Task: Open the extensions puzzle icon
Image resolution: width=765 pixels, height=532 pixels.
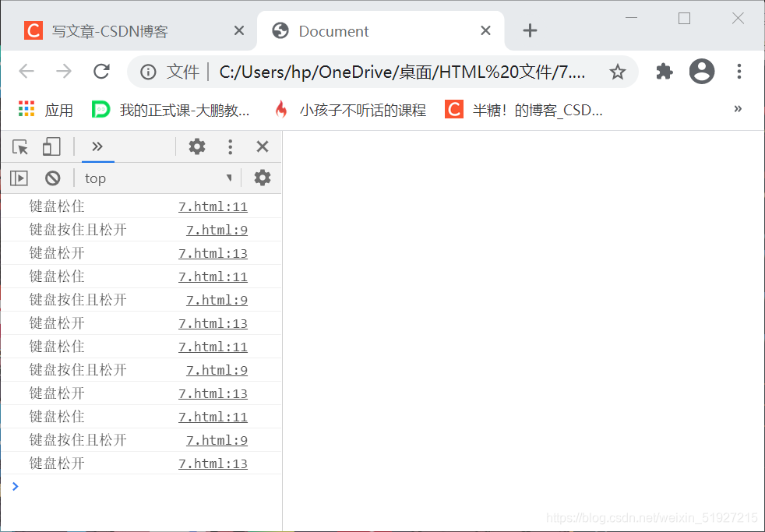Action: point(664,72)
